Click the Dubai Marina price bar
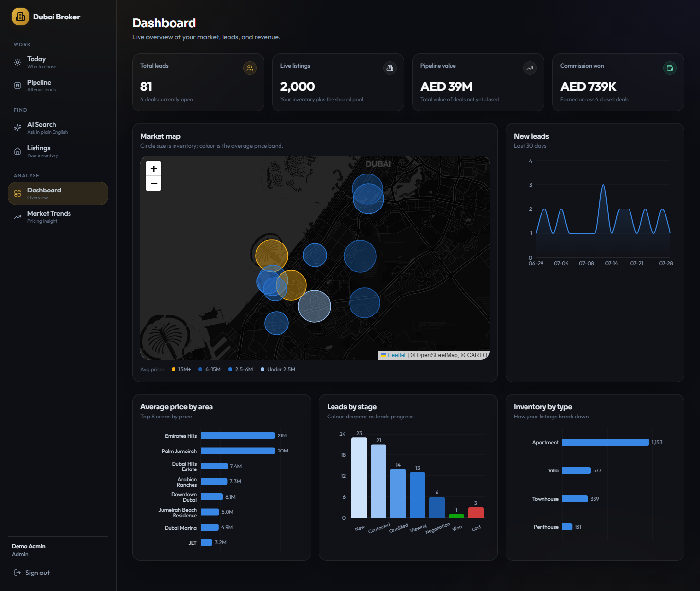Screen dimensions: 700x591 [210, 527]
